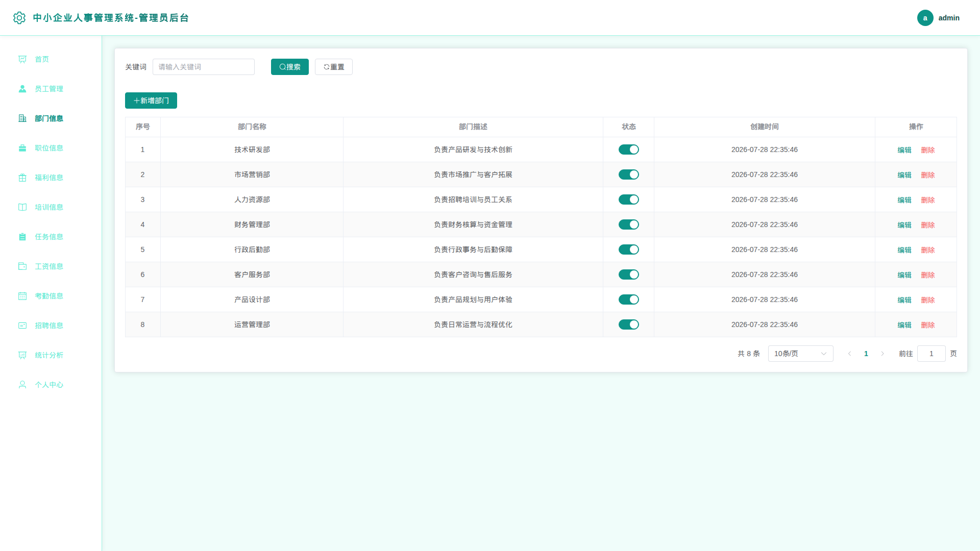Turn off 运营管理部 status toggle
This screenshot has height=551, width=980.
coord(628,324)
